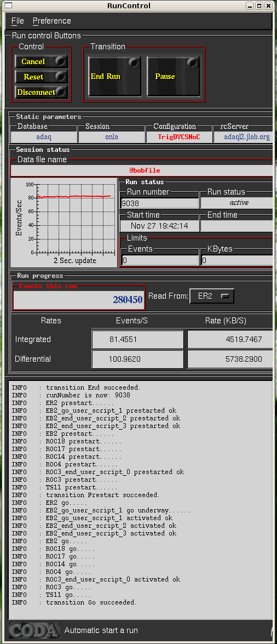Open the Preference menu

click(51, 20)
